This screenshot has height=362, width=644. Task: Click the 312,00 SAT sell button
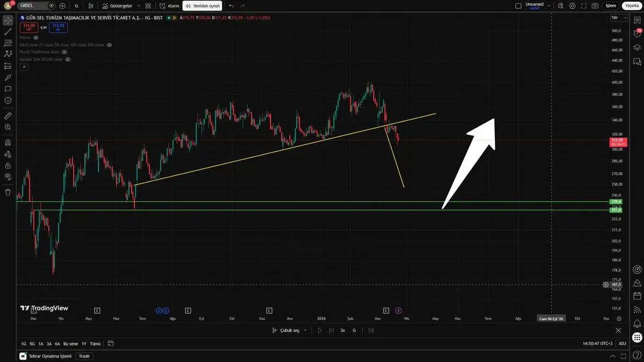28,27
